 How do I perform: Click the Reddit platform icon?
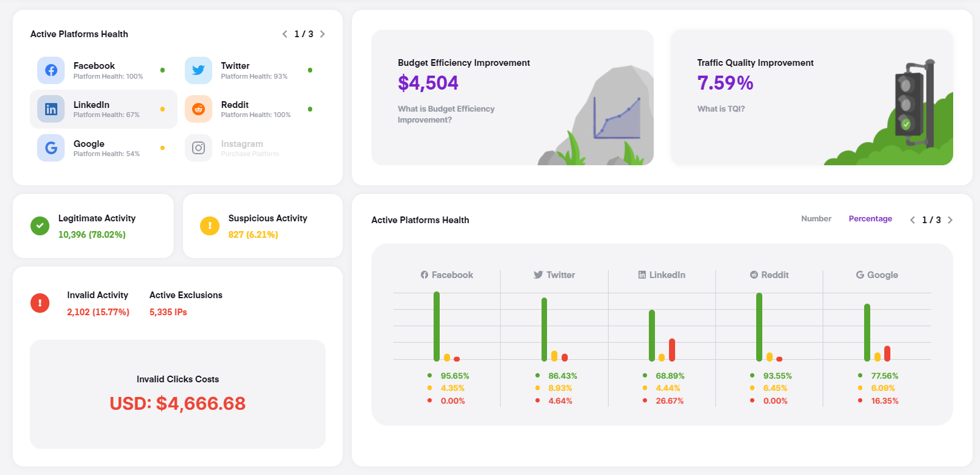click(x=198, y=109)
